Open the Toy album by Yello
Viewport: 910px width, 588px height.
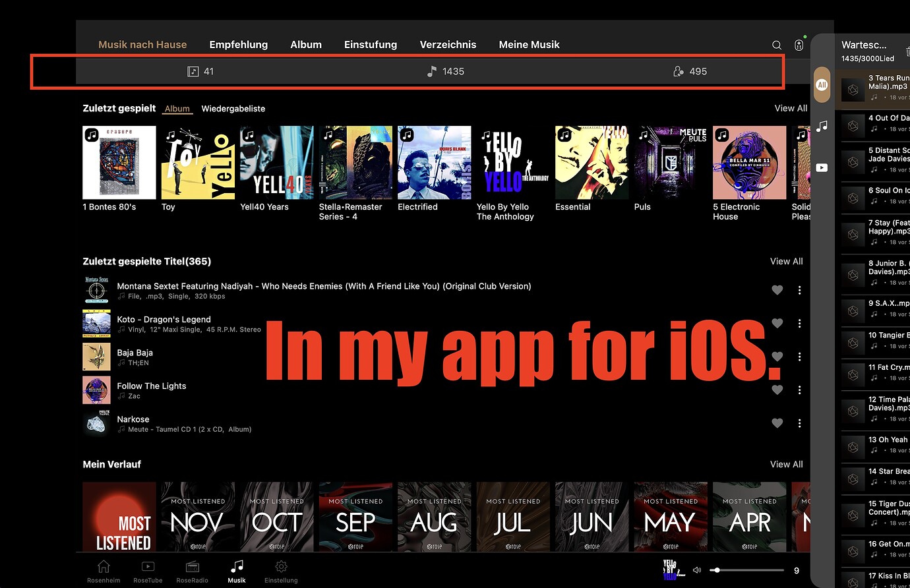click(x=198, y=162)
